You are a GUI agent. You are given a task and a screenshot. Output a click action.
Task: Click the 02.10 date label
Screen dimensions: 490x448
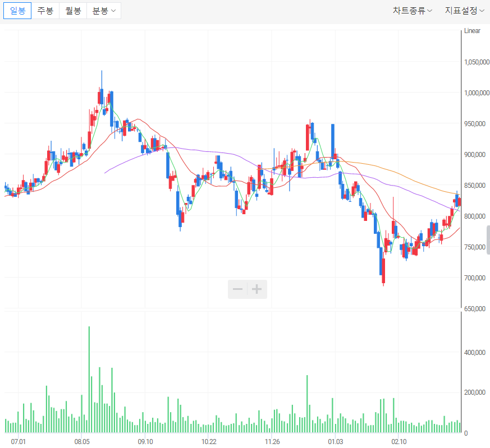(x=399, y=442)
